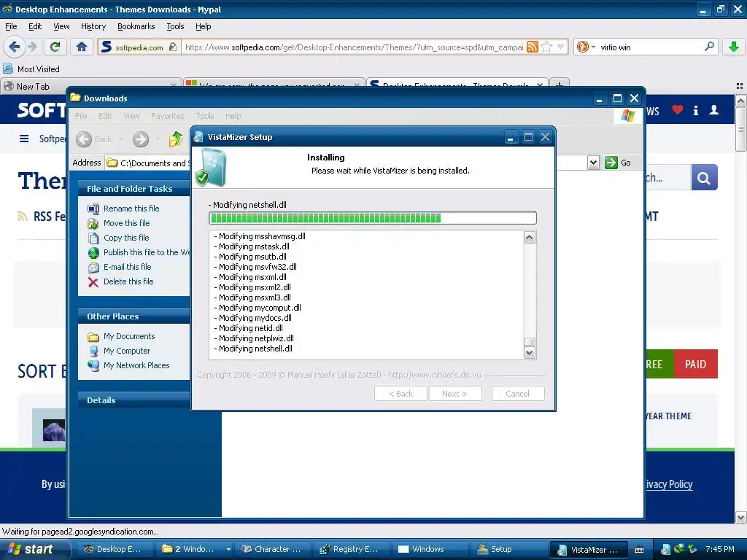This screenshot has width=747, height=560.
Task: Click the Softpedia info icon
Action: click(695, 111)
